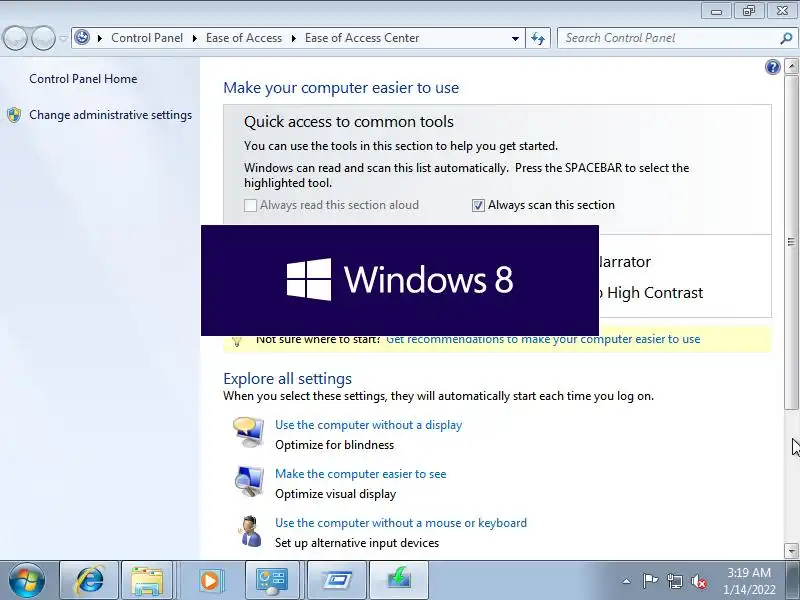Uncheck Always scan this section
Screen dimensions: 800x600
pos(478,205)
